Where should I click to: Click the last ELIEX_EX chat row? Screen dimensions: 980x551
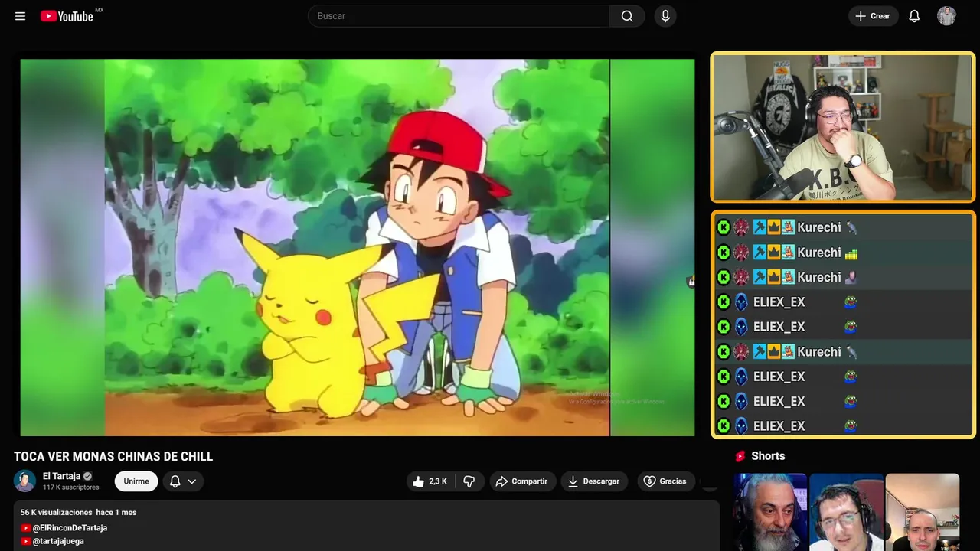tap(843, 425)
